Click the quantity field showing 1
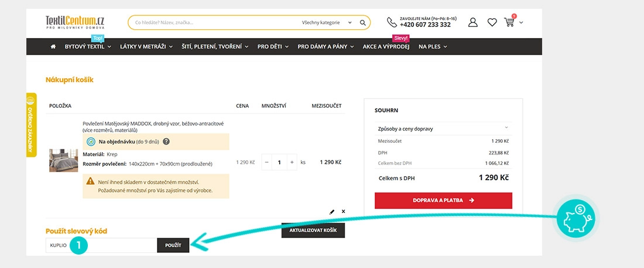This screenshot has width=644, height=268. 279,162
